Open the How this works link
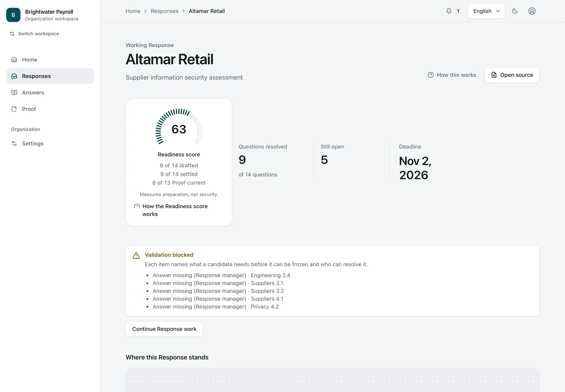 tap(452, 75)
